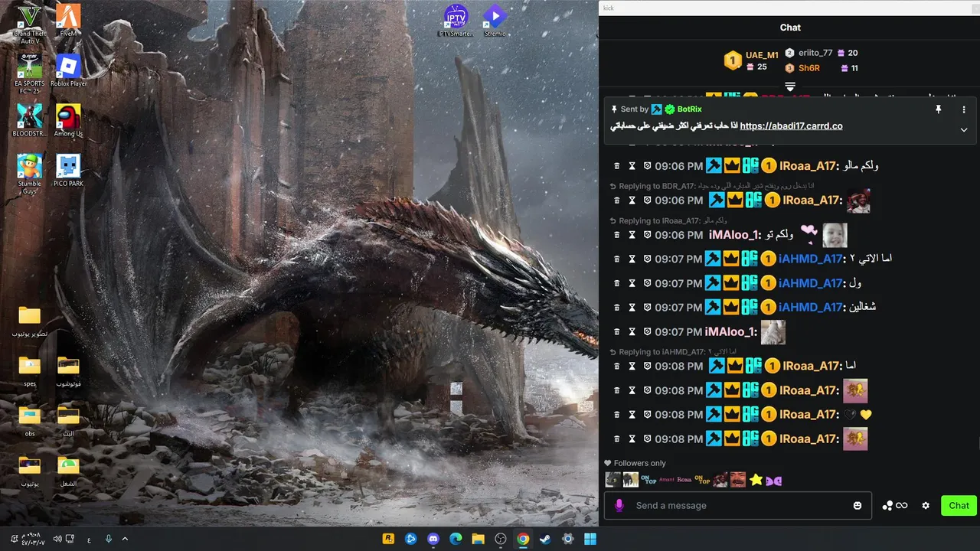Open the taskbar volume control
Image resolution: width=980 pixels, height=551 pixels.
(x=57, y=539)
